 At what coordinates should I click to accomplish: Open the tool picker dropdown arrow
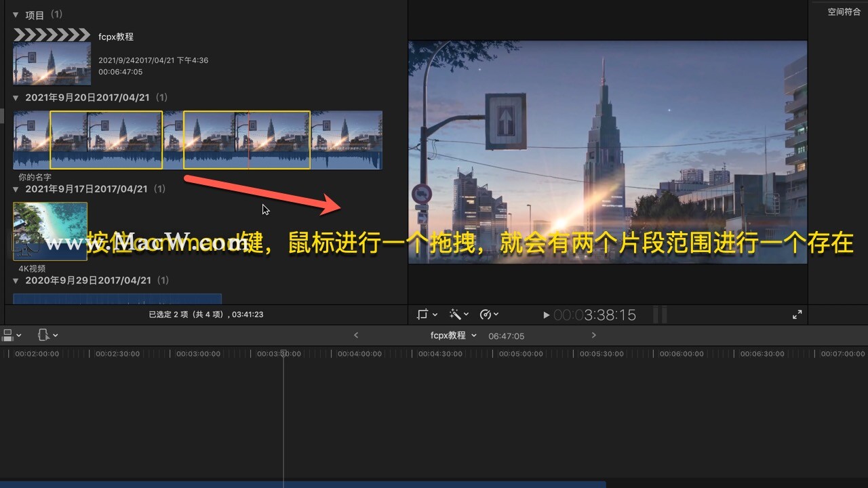pos(55,335)
